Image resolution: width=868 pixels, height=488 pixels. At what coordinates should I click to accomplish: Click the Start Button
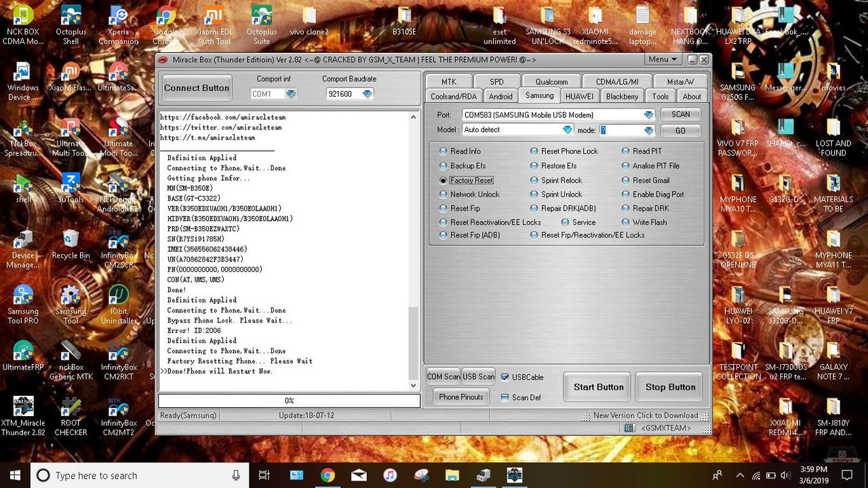(598, 387)
